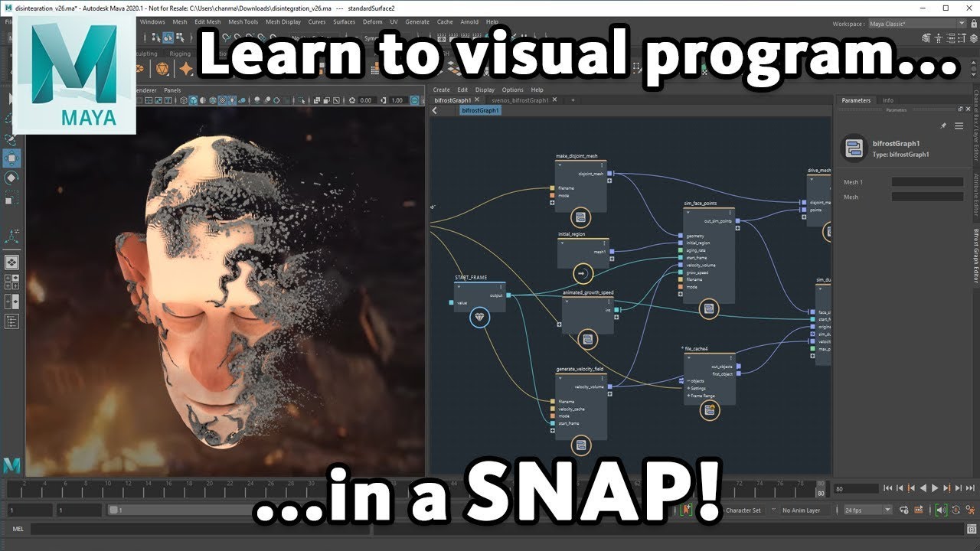Viewport: 980px width, 551px height.
Task: Click the make_disjoint_mesh compound icon
Action: click(x=581, y=217)
